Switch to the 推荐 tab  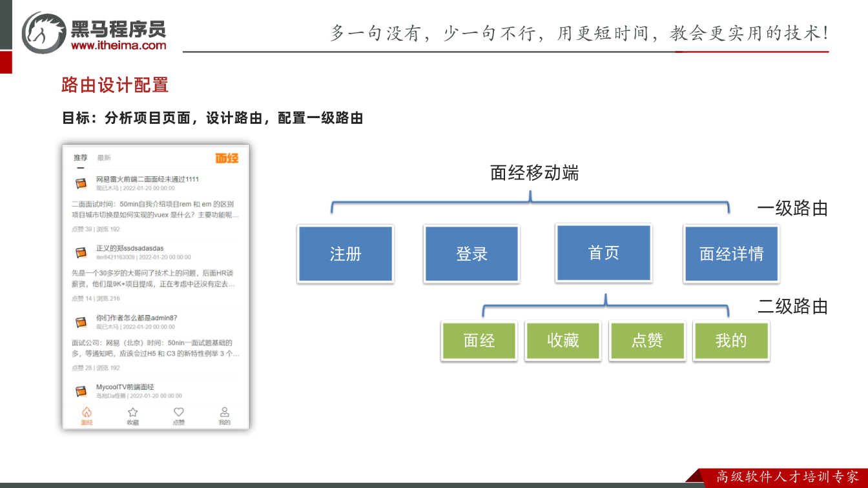pos(80,158)
